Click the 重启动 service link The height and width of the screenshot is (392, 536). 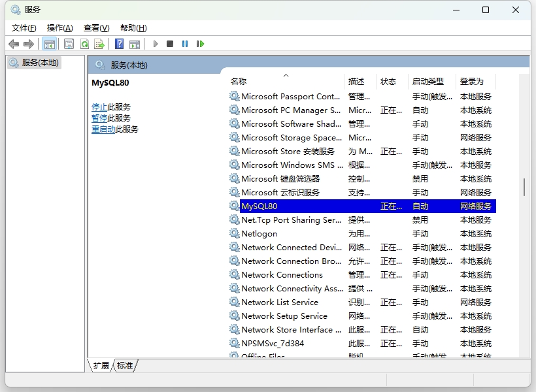[103, 129]
